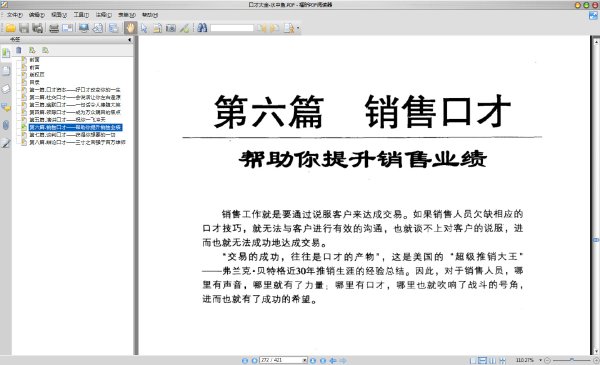This screenshot has height=365, width=600.
Task: Click the Bookmarks side-panel tab icon
Action: pos(6,53)
